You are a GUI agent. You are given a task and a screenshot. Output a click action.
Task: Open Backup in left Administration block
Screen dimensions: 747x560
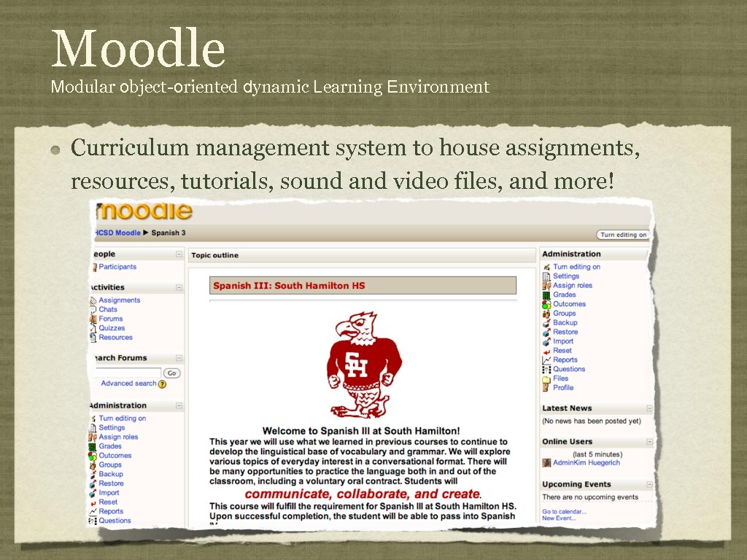point(111,474)
